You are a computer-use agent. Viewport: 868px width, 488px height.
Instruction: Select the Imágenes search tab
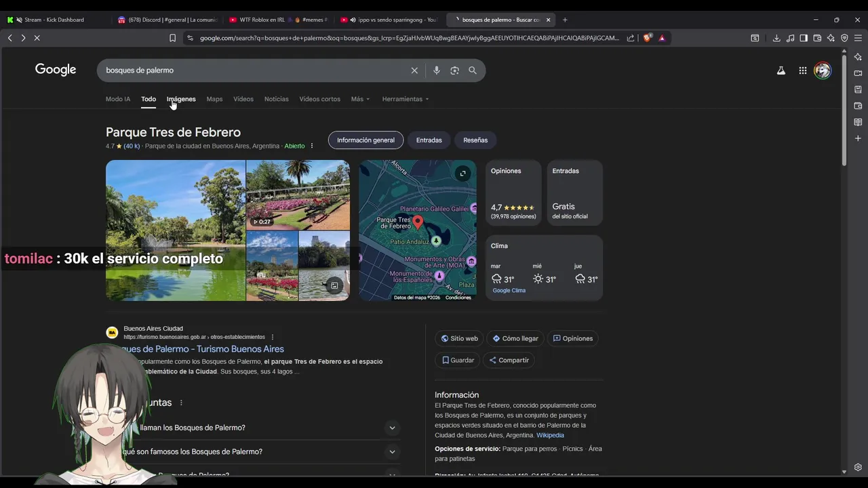click(181, 99)
